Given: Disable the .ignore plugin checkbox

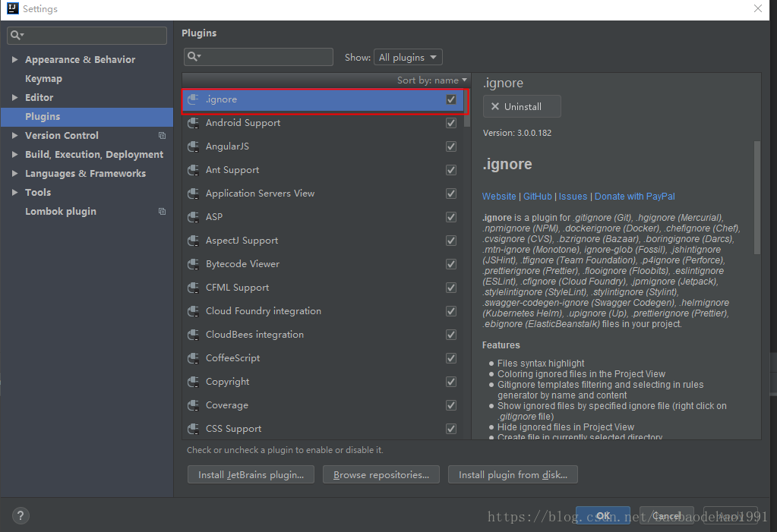Looking at the screenshot, I should point(451,99).
